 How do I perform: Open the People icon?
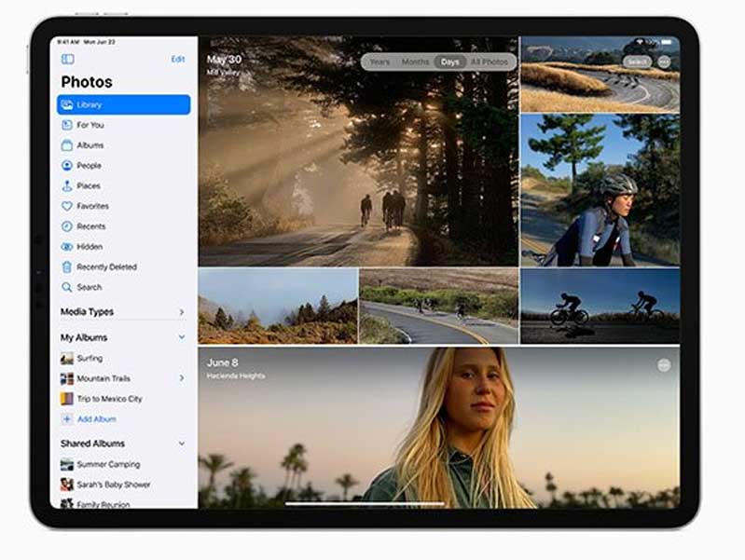pos(67,166)
